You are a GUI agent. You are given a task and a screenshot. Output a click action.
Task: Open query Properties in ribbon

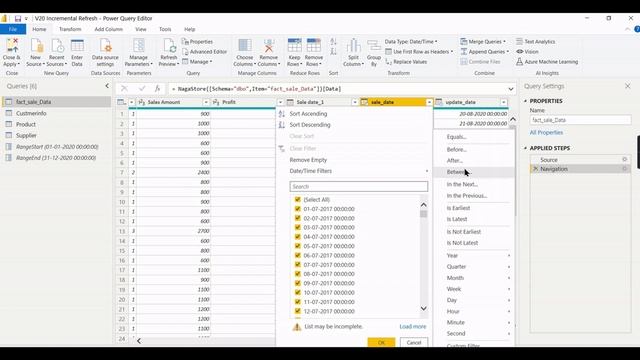tap(198, 42)
